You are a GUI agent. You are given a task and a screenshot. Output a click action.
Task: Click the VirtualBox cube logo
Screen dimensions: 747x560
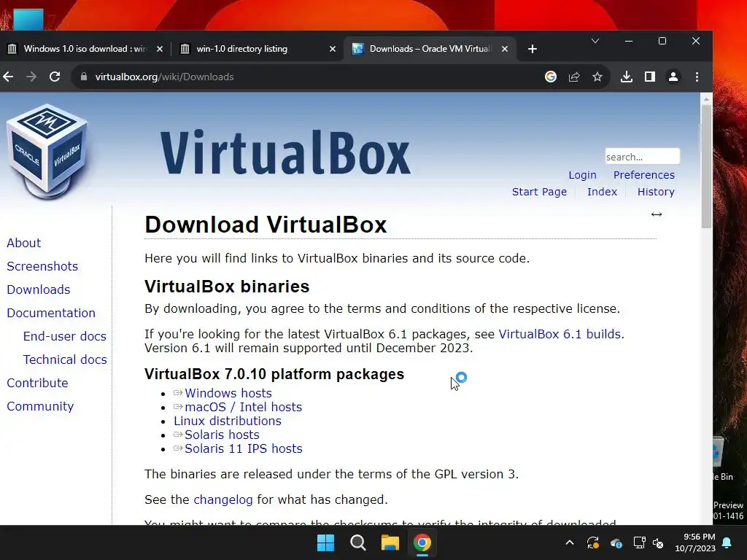[x=47, y=152]
